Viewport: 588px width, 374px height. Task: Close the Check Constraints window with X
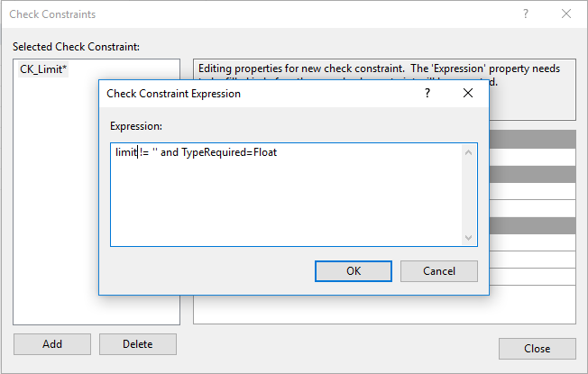pos(566,14)
